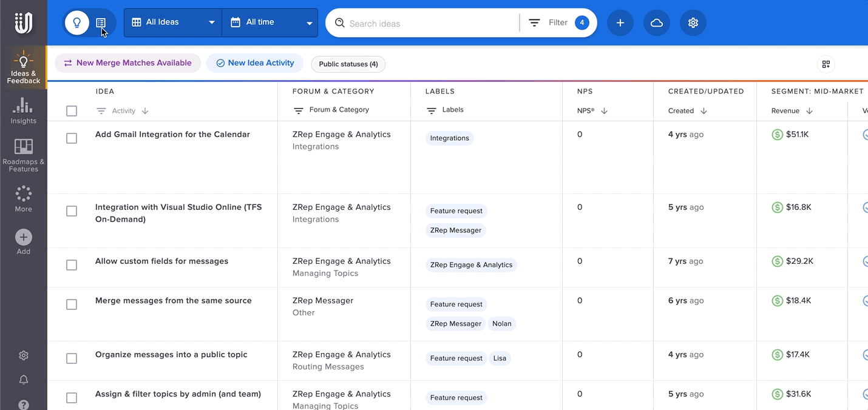The width and height of the screenshot is (868, 410).
Task: Click the magnifier search icon
Action: click(340, 23)
